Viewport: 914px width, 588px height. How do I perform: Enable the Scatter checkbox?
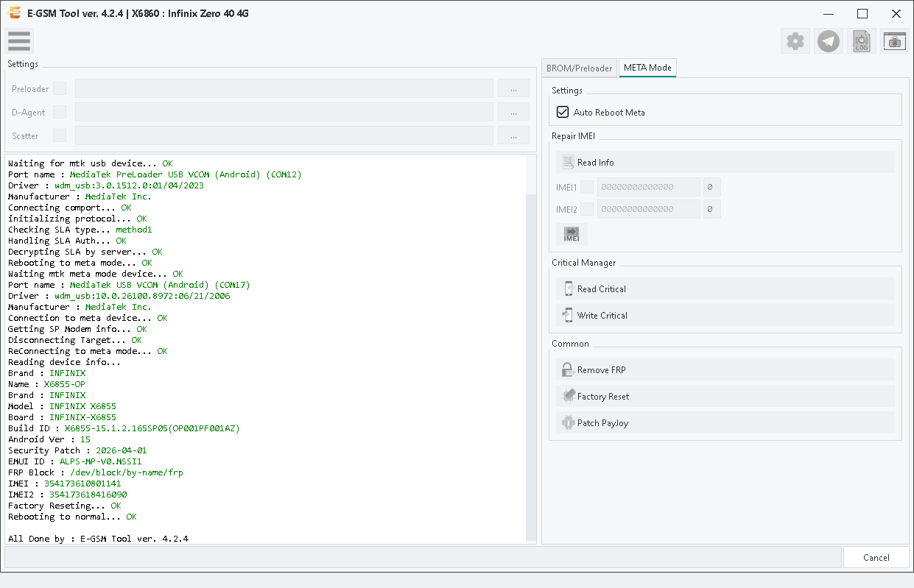(60, 135)
